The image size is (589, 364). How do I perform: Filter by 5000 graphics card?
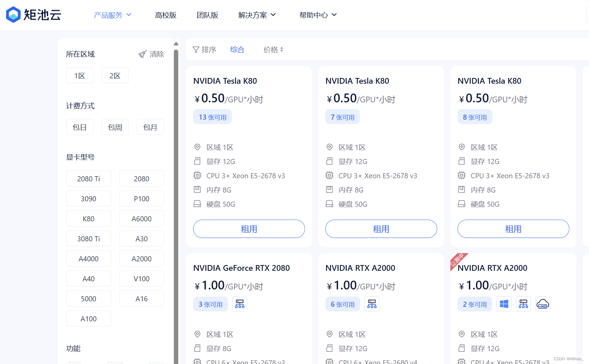tap(88, 299)
